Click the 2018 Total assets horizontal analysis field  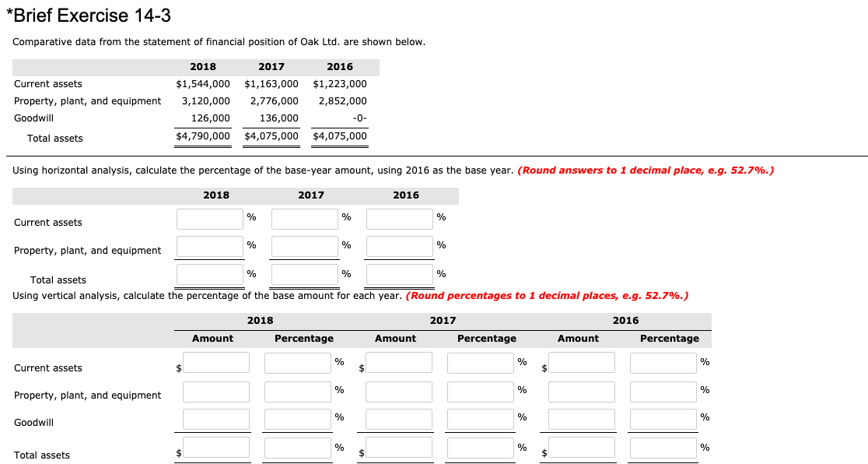click(x=209, y=274)
